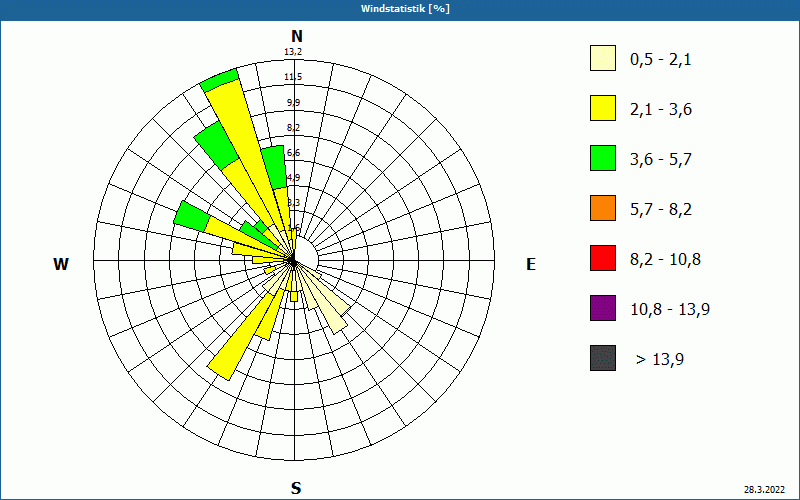Screen dimensions: 800x500
Task: Click the S compass label
Action: coord(296,488)
